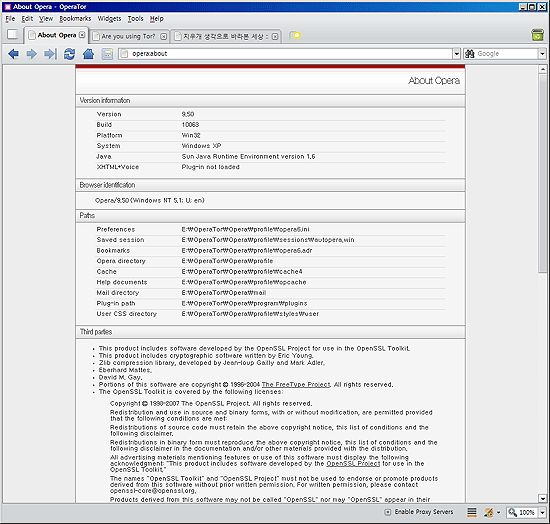
Task: Switch to the About Opera tab
Action: pos(56,35)
